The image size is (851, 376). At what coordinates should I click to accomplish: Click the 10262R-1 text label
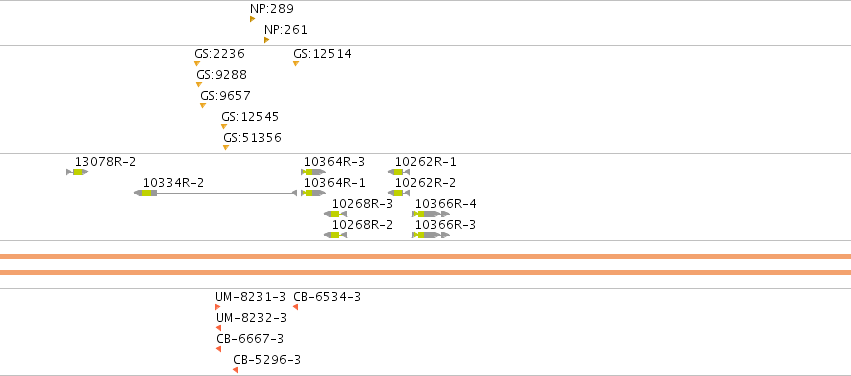coord(426,162)
